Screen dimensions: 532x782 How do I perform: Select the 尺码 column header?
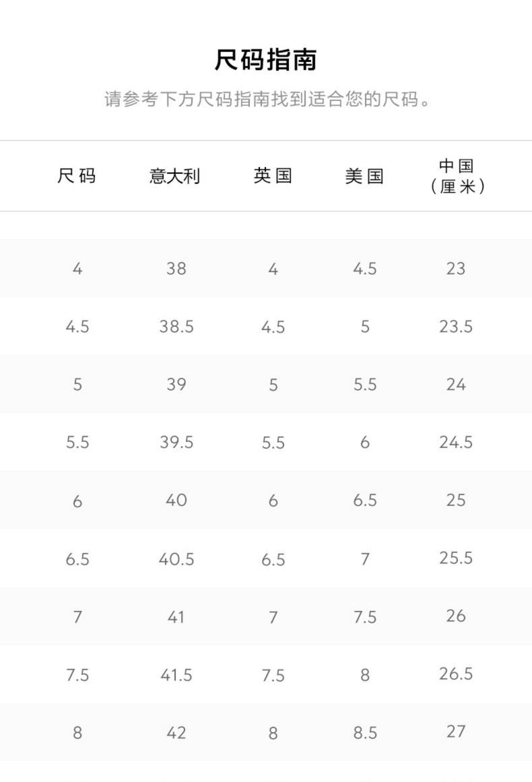click(x=77, y=176)
